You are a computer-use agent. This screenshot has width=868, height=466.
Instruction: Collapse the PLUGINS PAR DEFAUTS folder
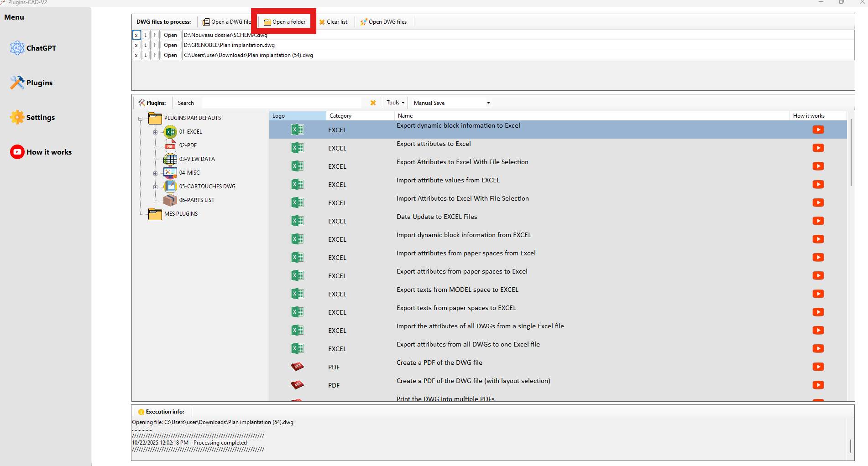tap(140, 119)
